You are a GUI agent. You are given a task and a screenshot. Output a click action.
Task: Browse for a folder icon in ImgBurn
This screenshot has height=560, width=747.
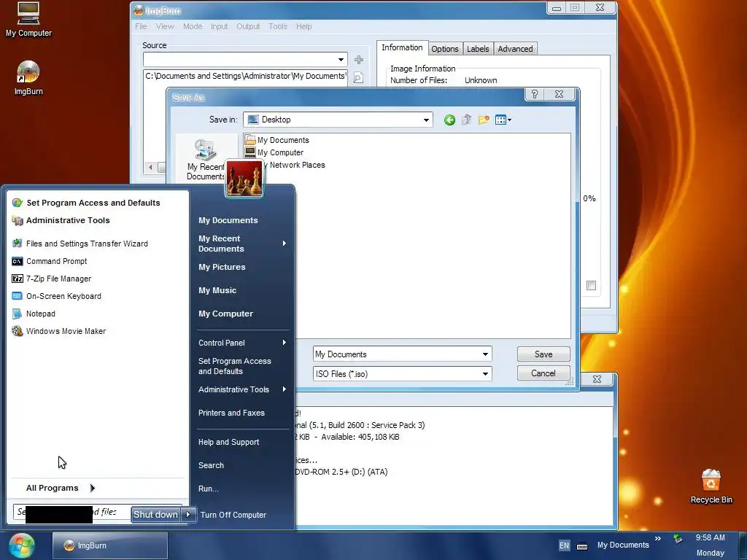(x=359, y=77)
